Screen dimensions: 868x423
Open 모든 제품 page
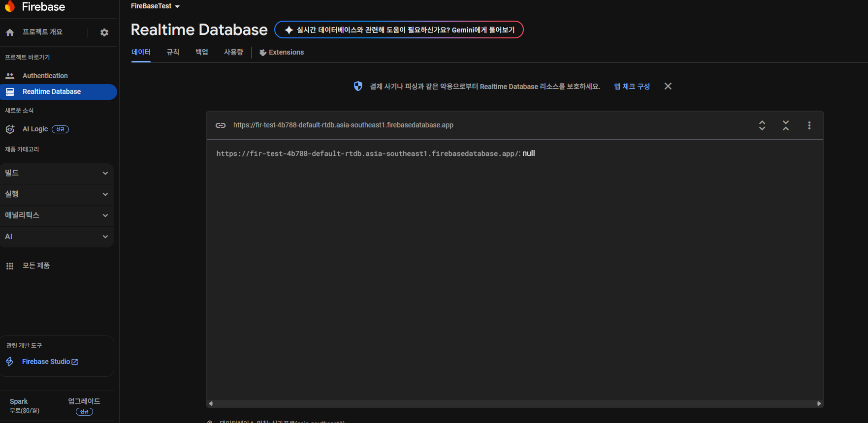[x=36, y=266]
